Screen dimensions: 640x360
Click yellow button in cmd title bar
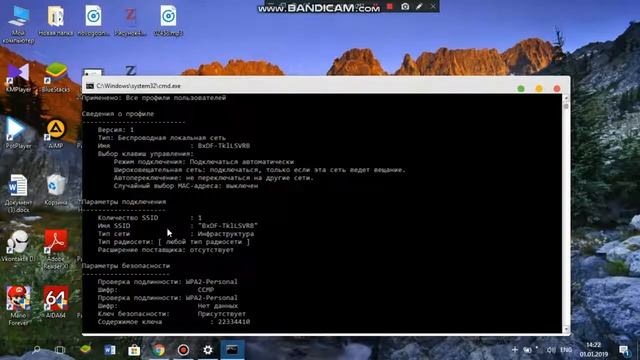tap(539, 89)
